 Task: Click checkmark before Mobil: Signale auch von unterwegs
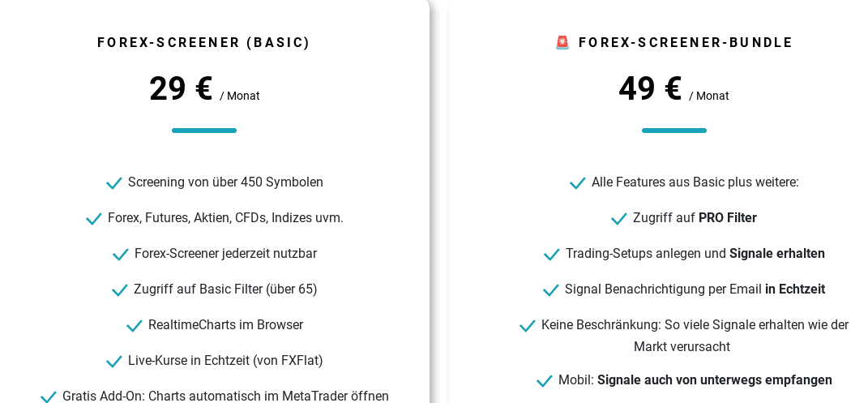tap(545, 381)
